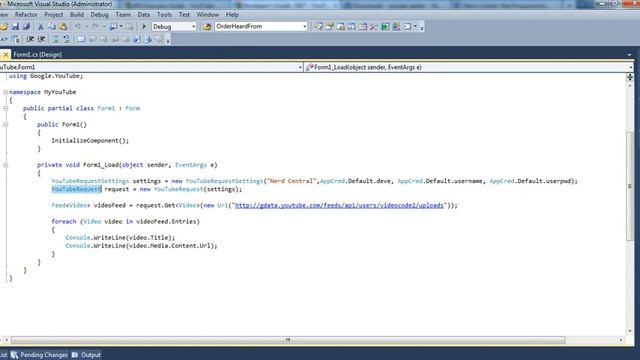Screen dimensions: 640x360
Task: Collapse the Form1_Load method outline
Action: [5, 165]
